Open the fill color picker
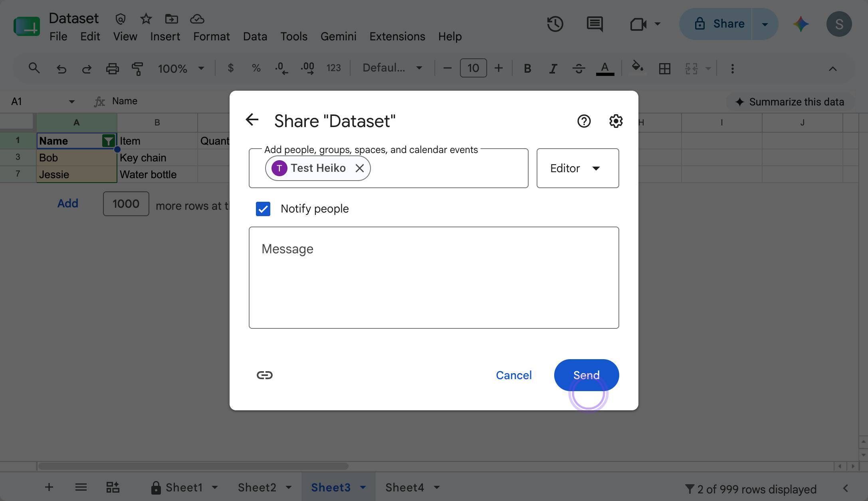Viewport: 868px width, 501px height. (x=638, y=67)
